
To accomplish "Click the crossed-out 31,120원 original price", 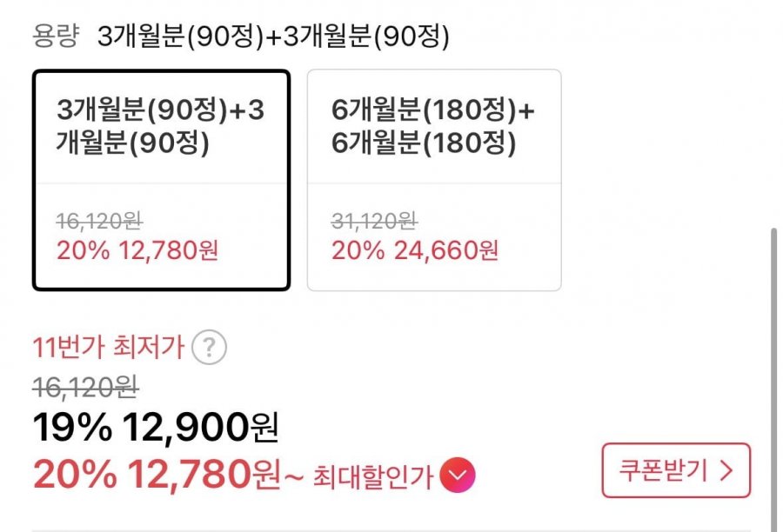I will 374,222.
